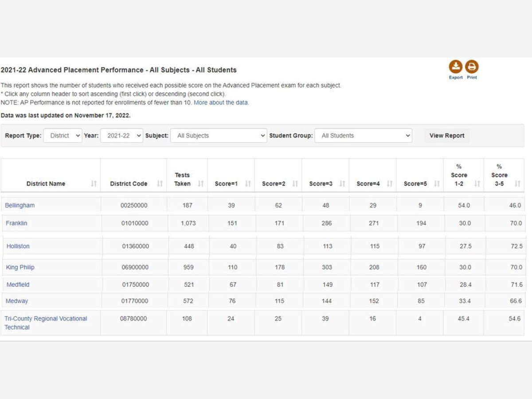Open the Bellingham district link

[20, 205]
